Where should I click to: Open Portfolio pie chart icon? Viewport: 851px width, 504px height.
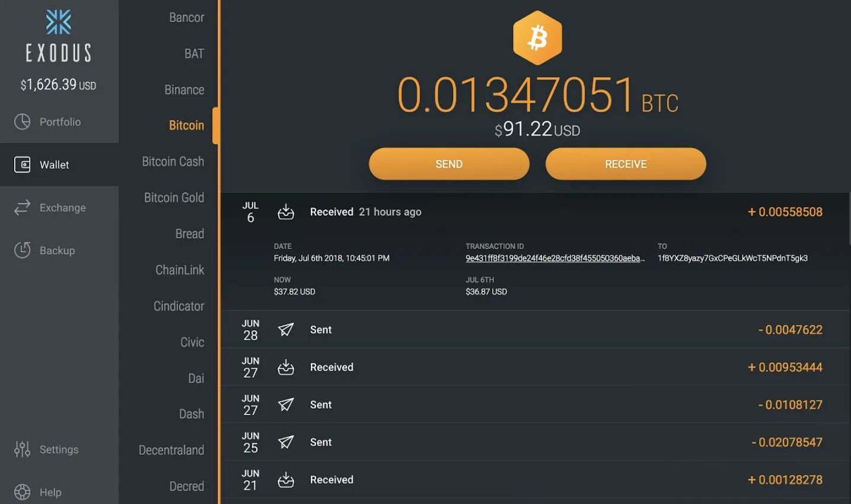coord(22,122)
